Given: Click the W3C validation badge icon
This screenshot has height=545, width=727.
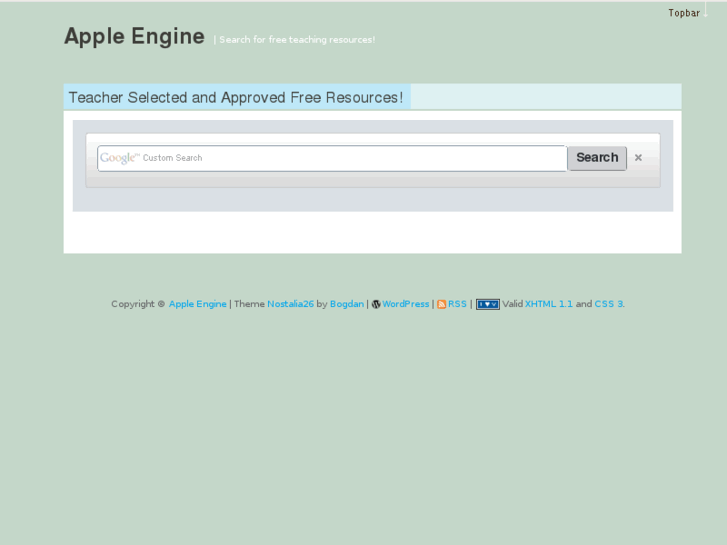Looking at the screenshot, I should click(x=488, y=304).
